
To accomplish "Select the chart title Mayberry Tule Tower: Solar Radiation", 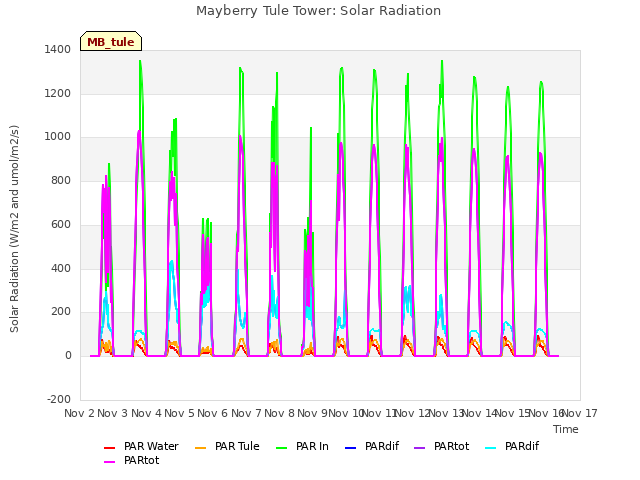I will tap(318, 11).
